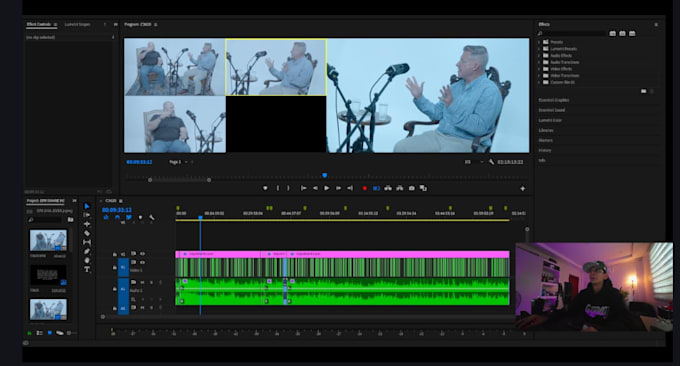Click the Lift button
Screen dimensions: 680x366
point(388,188)
